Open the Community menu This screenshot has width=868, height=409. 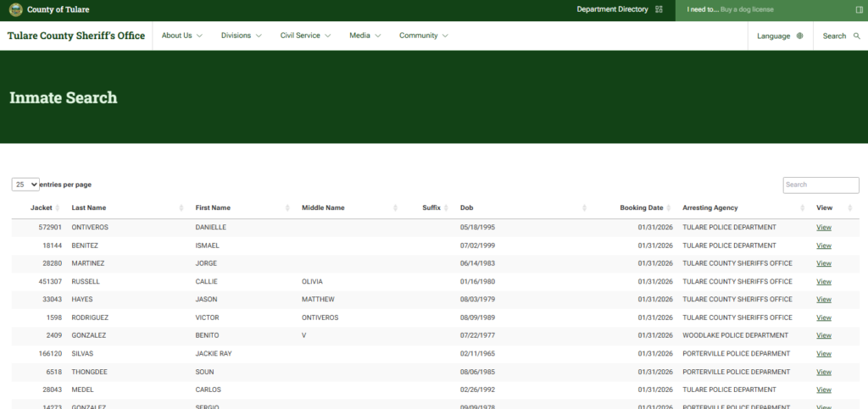tap(423, 36)
